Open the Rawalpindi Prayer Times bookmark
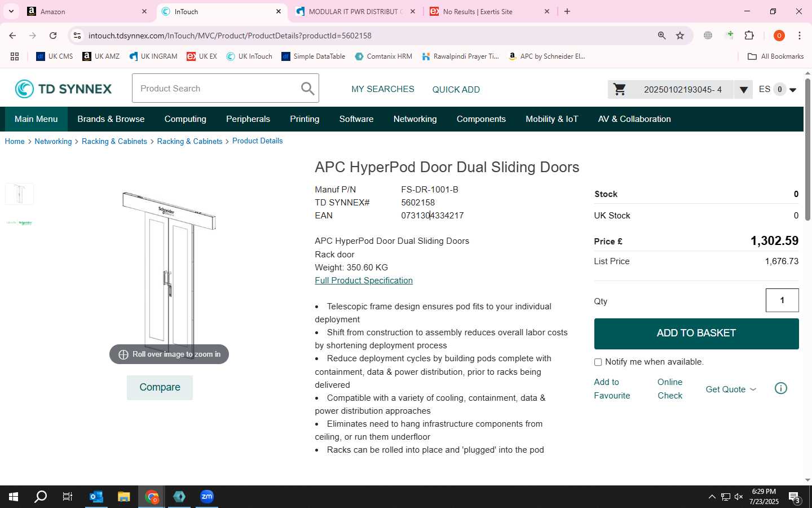The height and width of the screenshot is (508, 812). click(461, 56)
